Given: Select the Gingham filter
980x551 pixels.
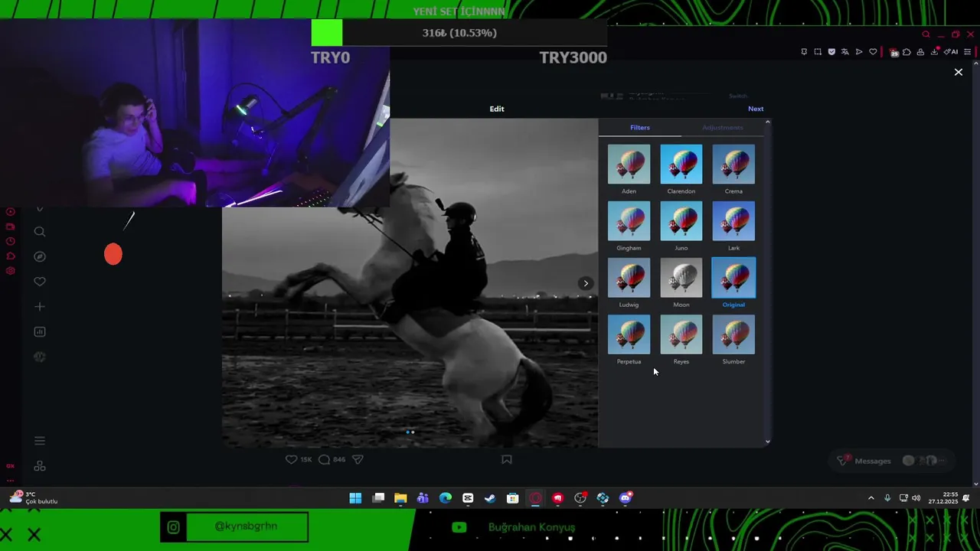Looking at the screenshot, I should (x=629, y=220).
